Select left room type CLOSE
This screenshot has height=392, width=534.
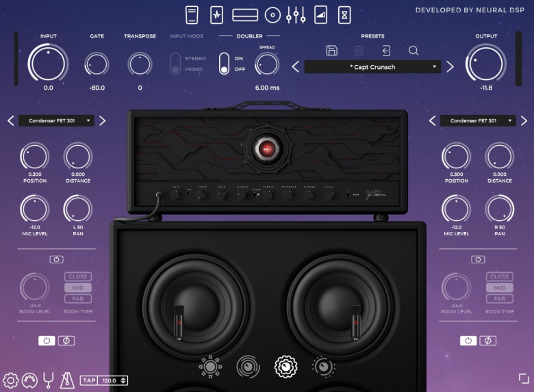tap(78, 276)
